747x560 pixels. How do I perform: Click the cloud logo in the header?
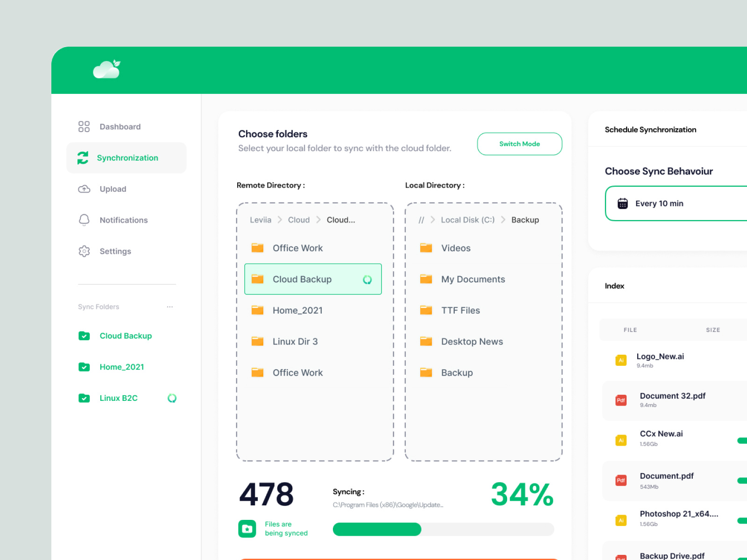[106, 69]
